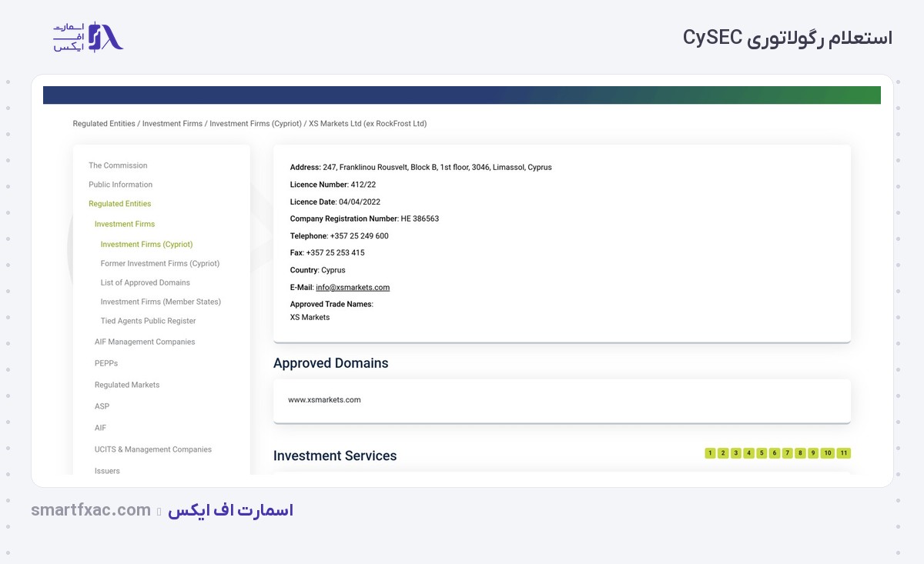Click Country: Cyprus text
The height and width of the screenshot is (564, 924).
point(317,270)
